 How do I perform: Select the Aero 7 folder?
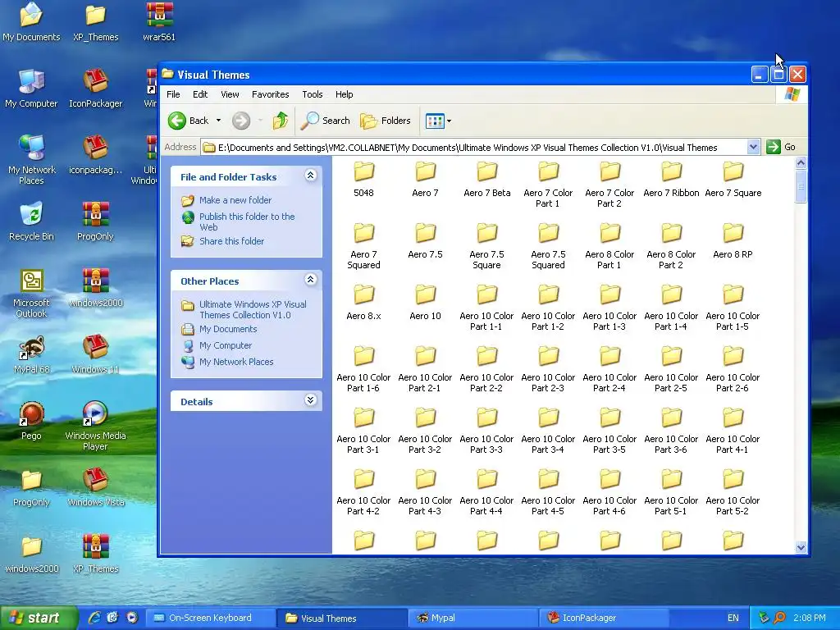coord(426,180)
